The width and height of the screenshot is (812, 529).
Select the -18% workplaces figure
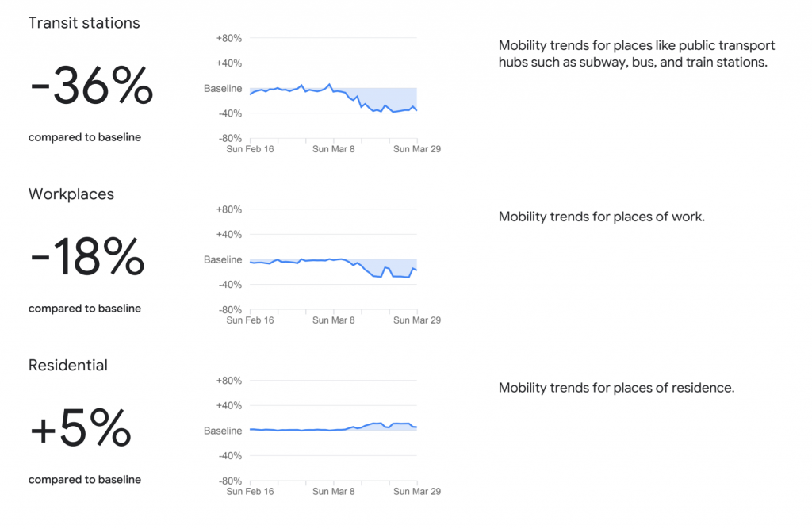(87, 257)
